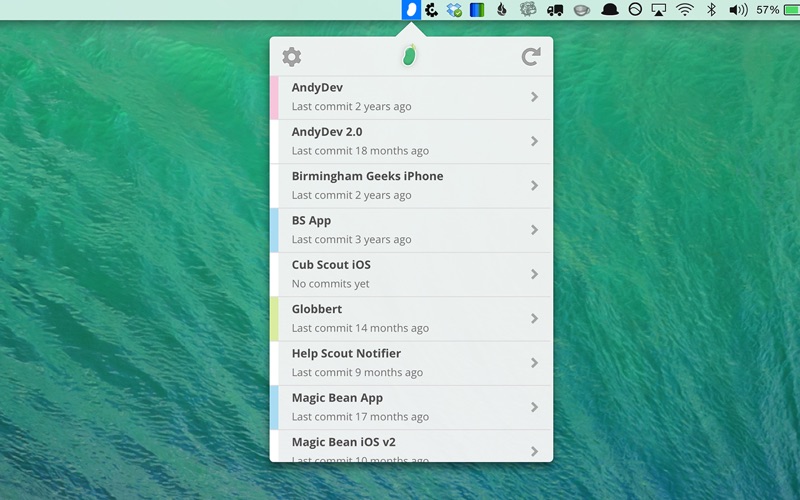
Task: Expand Birmingham Geeks iPhone chevron
Action: (534, 186)
